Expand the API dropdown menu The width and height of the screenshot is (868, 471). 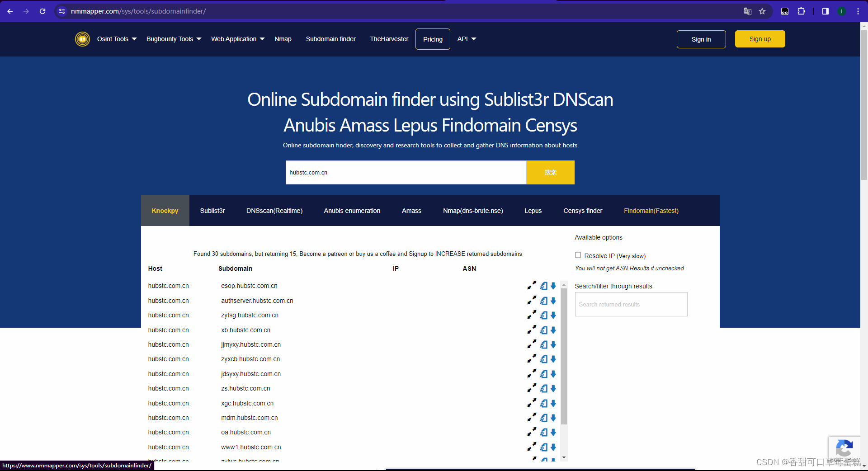click(467, 39)
